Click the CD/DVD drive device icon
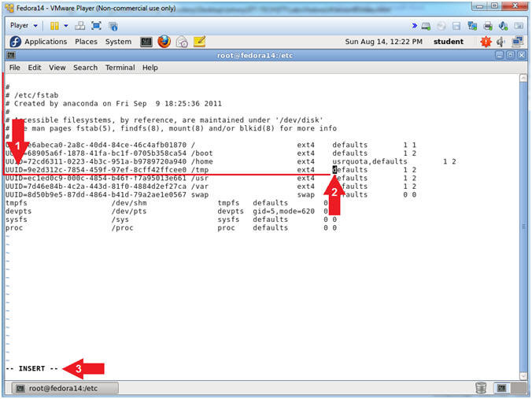Image resolution: width=532 pixels, height=399 pixels. click(x=441, y=26)
